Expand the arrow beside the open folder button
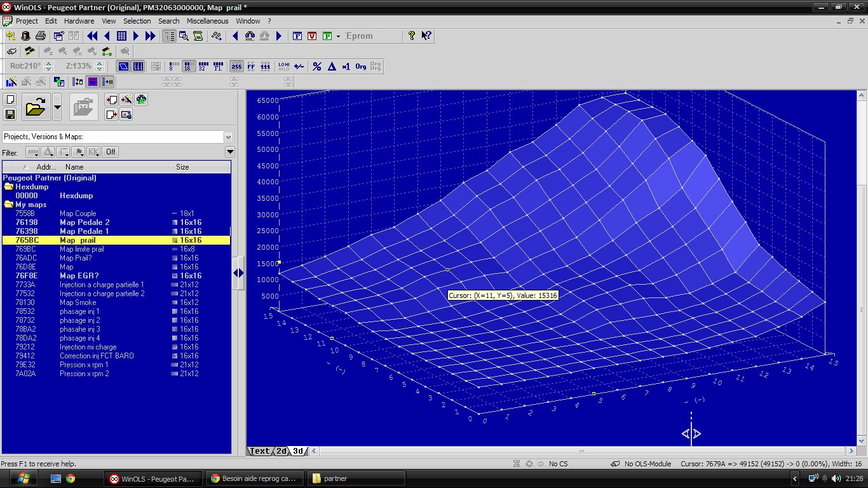This screenshot has height=488, width=868. click(x=57, y=107)
